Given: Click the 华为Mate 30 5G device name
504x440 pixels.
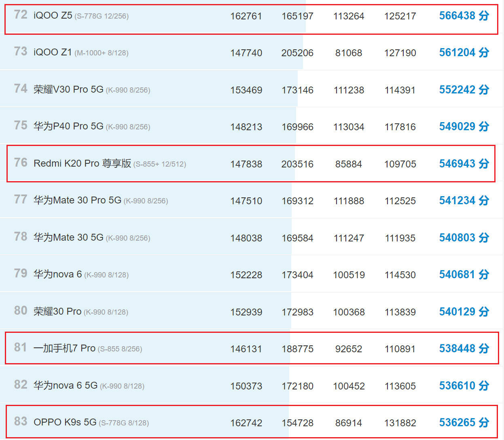Looking at the screenshot, I should [68, 238].
